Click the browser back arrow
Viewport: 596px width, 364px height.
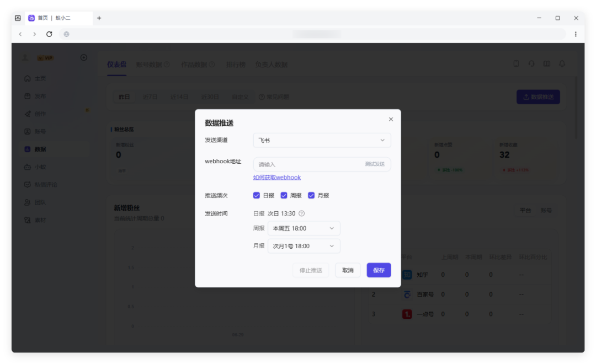(20, 34)
